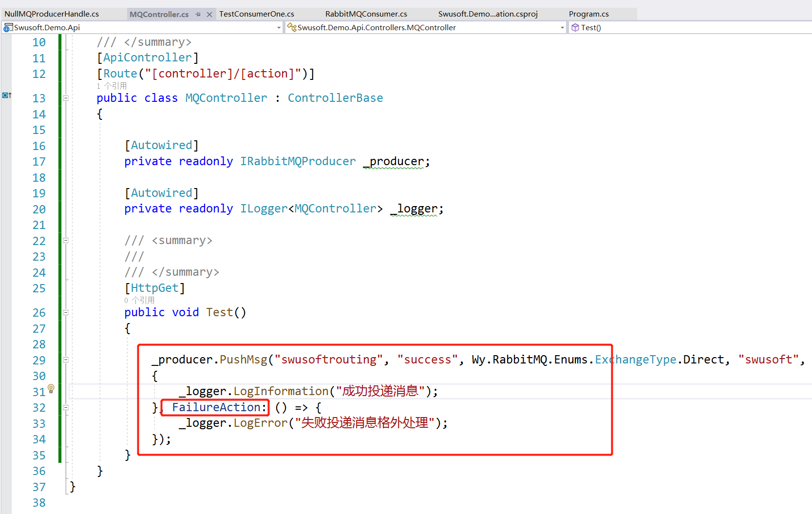Screen dimensions: 812x514
Task: Click the _logger field declaration on line 20
Action: point(414,209)
